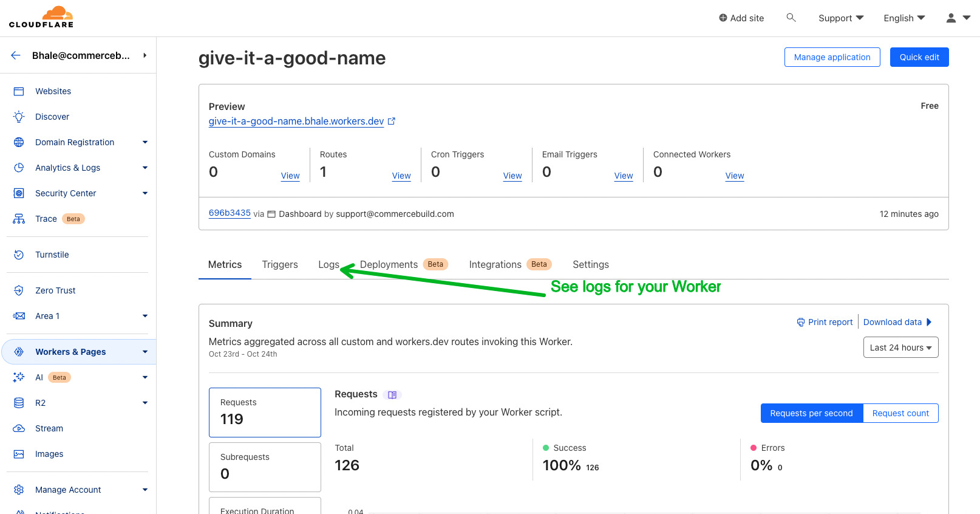Click the Area 1 envelope icon
This screenshot has height=514, width=980.
click(x=19, y=316)
